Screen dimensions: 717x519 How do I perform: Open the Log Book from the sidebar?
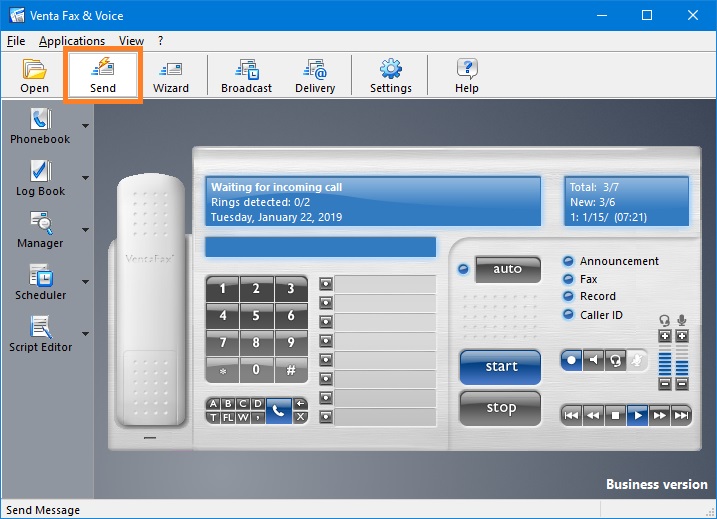point(40,178)
